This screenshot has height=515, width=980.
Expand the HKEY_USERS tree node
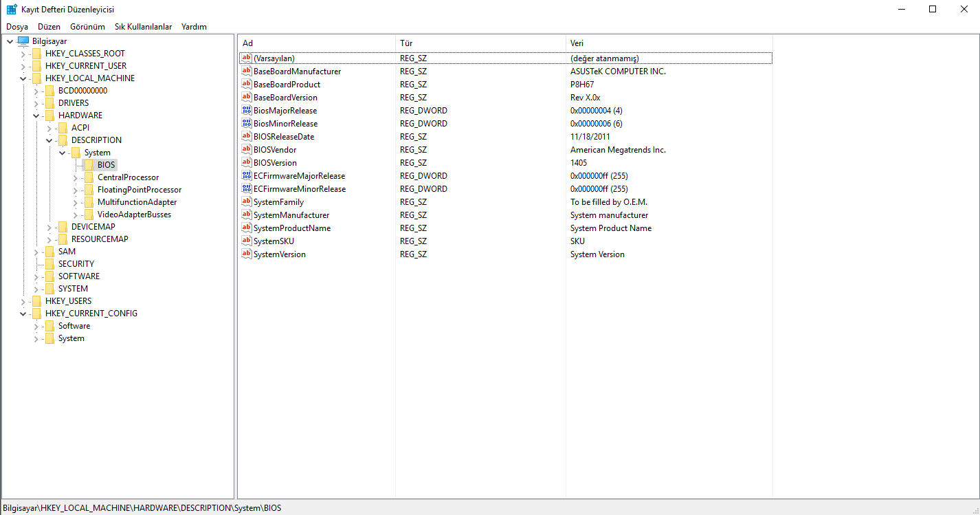[23, 301]
